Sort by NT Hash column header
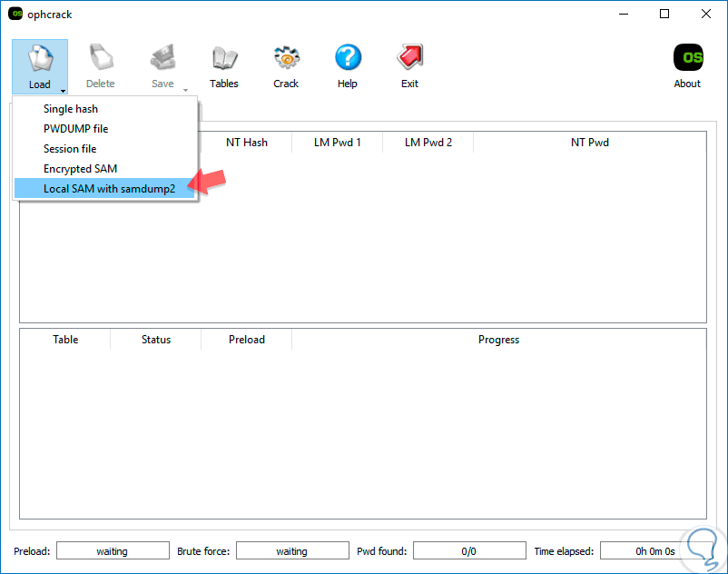 click(x=247, y=143)
